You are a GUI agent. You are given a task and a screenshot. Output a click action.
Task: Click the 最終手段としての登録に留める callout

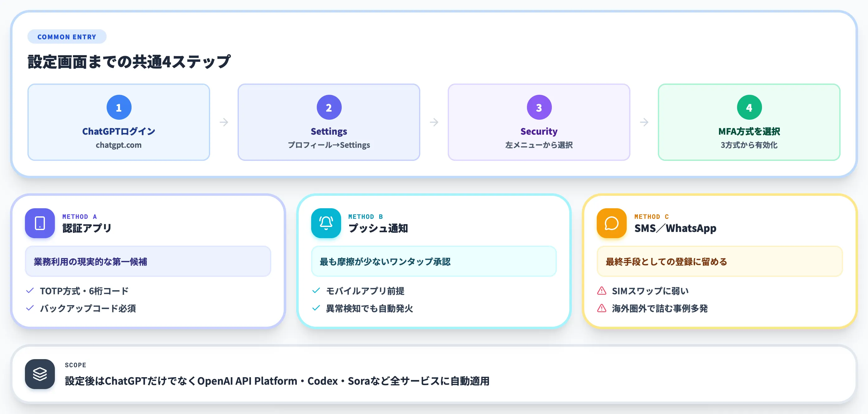click(x=719, y=262)
